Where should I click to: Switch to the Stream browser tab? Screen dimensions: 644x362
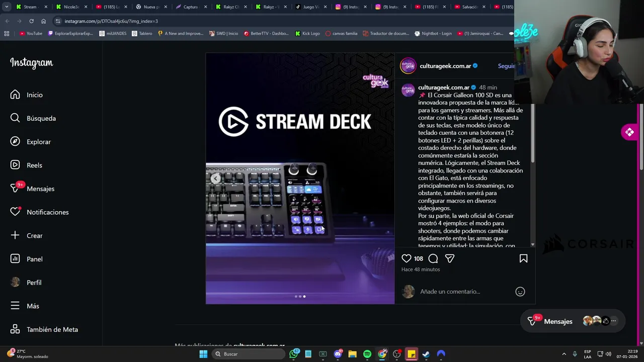tap(31, 7)
